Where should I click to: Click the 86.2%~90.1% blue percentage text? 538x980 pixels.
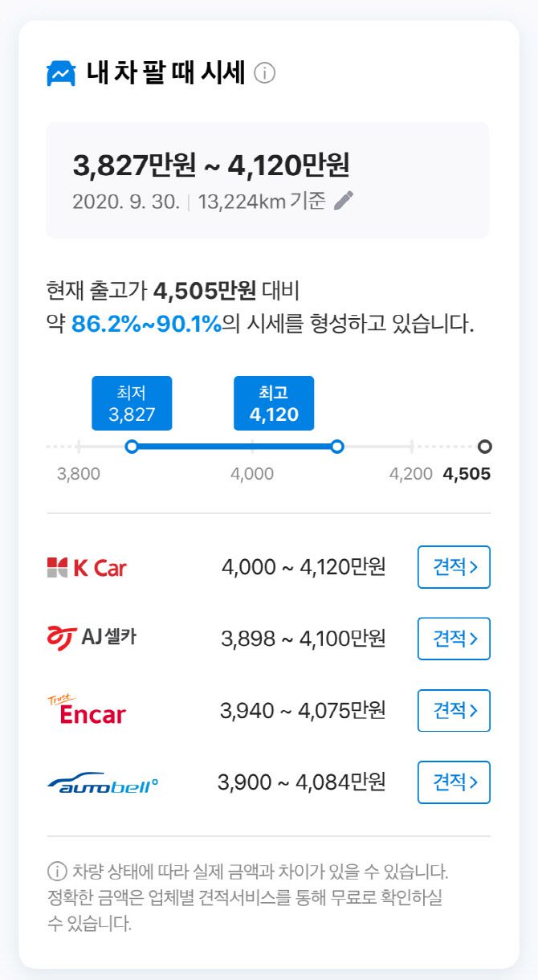coord(146,325)
